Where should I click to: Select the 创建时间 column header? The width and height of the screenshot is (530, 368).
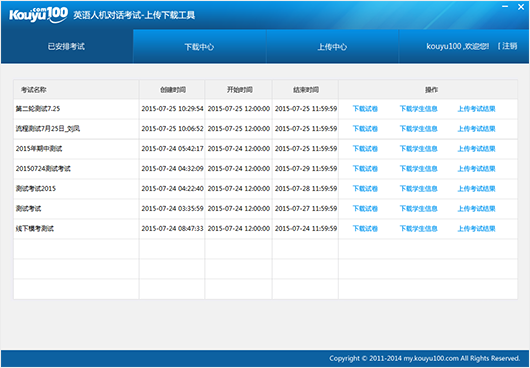click(173, 90)
